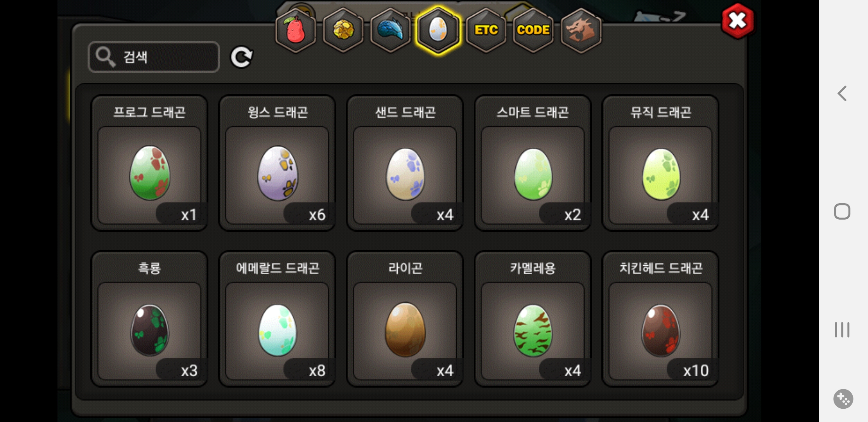Select the dragon egg category tab
The image size is (868, 422).
438,30
